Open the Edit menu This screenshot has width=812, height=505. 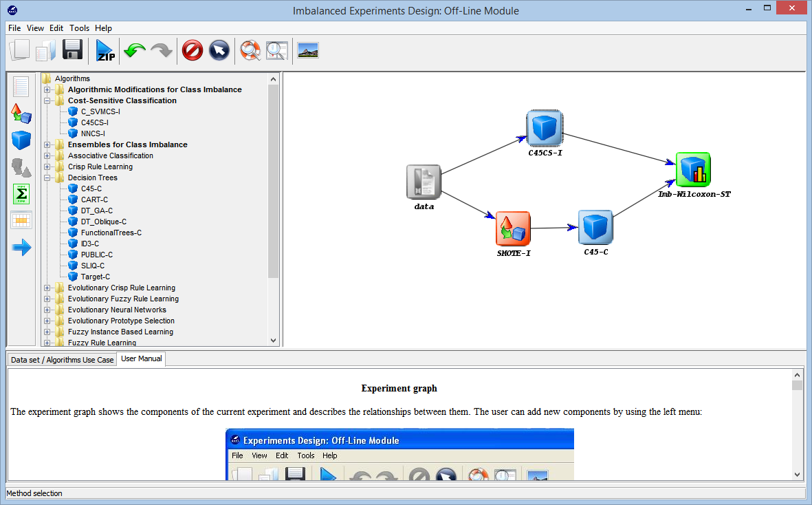point(56,28)
